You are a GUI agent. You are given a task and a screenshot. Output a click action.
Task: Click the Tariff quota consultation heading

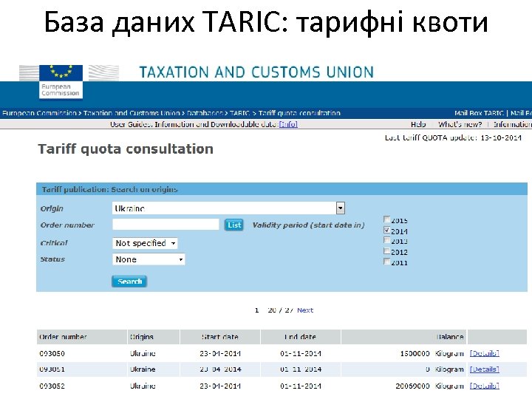coord(126,149)
